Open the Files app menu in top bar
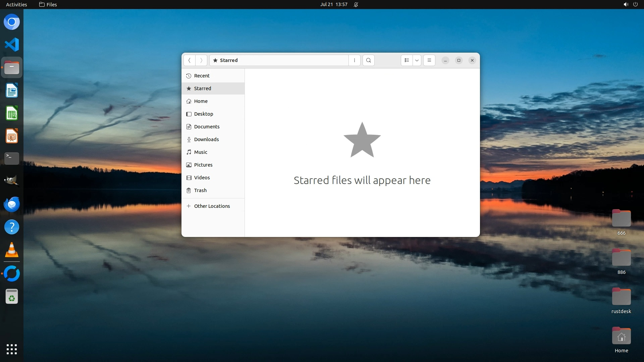The height and width of the screenshot is (362, 644). [x=48, y=4]
